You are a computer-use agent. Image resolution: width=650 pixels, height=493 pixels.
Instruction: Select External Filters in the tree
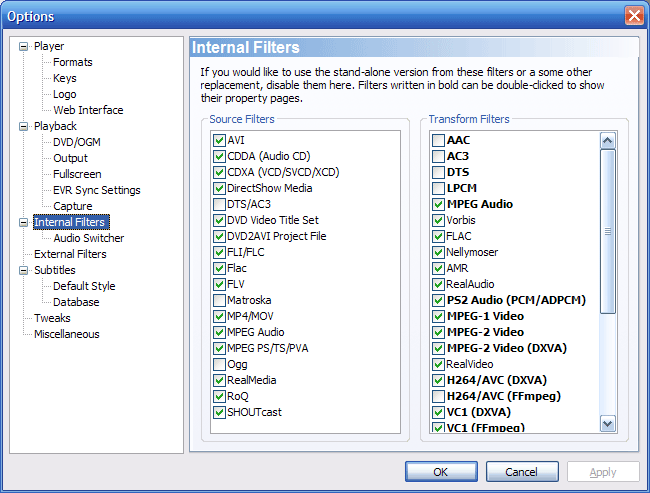coord(70,254)
